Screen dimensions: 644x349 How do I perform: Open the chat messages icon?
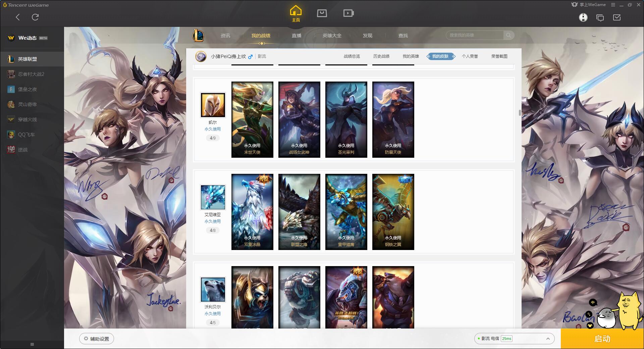[x=600, y=18]
